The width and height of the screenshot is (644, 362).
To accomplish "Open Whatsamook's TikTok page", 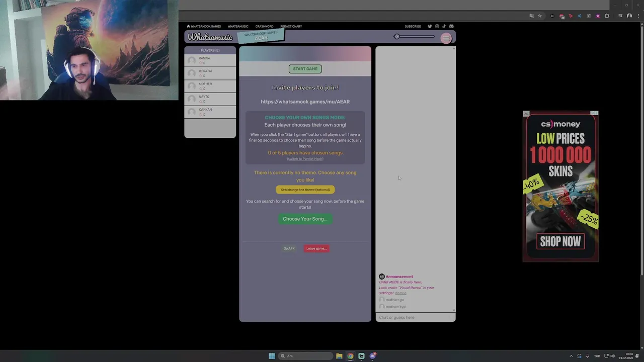I will click(444, 26).
